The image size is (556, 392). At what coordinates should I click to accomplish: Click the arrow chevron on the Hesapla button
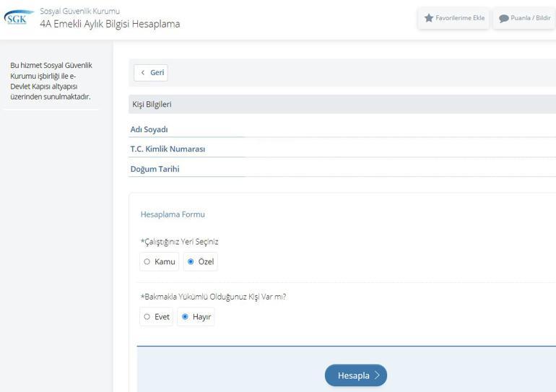coord(377,375)
